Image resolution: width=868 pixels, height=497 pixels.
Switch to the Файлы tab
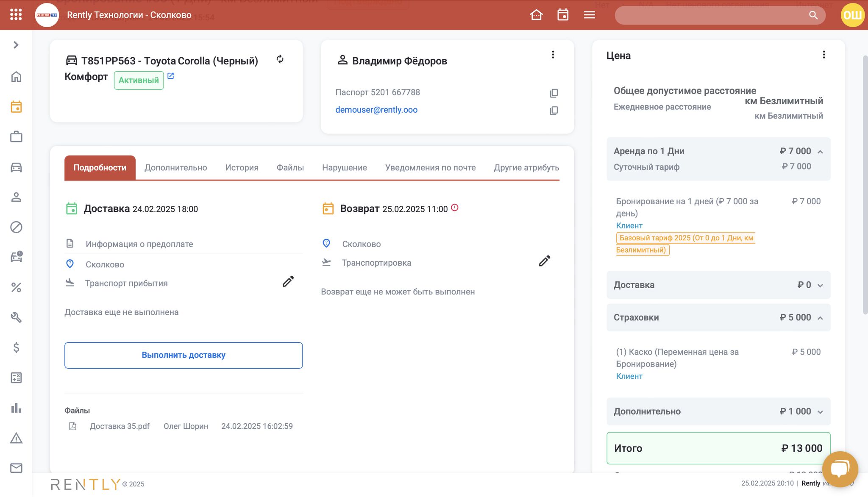pyautogui.click(x=290, y=168)
